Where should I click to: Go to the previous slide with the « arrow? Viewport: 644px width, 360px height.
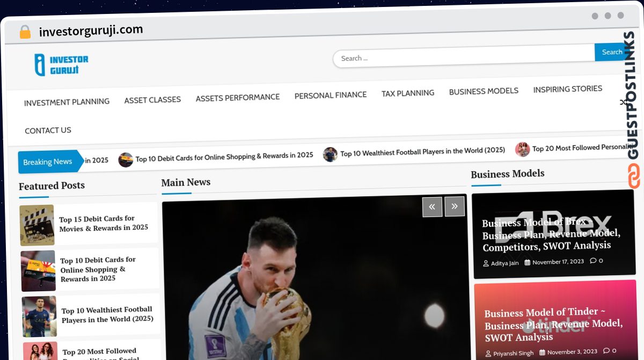coord(432,206)
